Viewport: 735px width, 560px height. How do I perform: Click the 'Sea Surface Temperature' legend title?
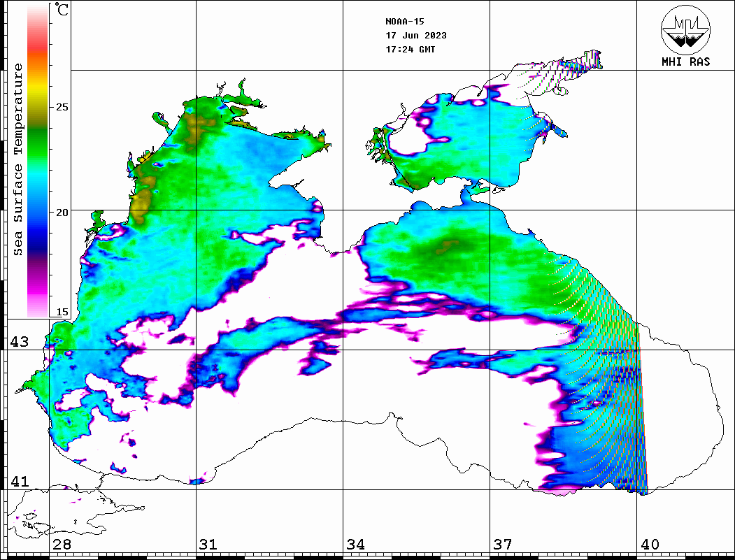pyautogui.click(x=17, y=159)
